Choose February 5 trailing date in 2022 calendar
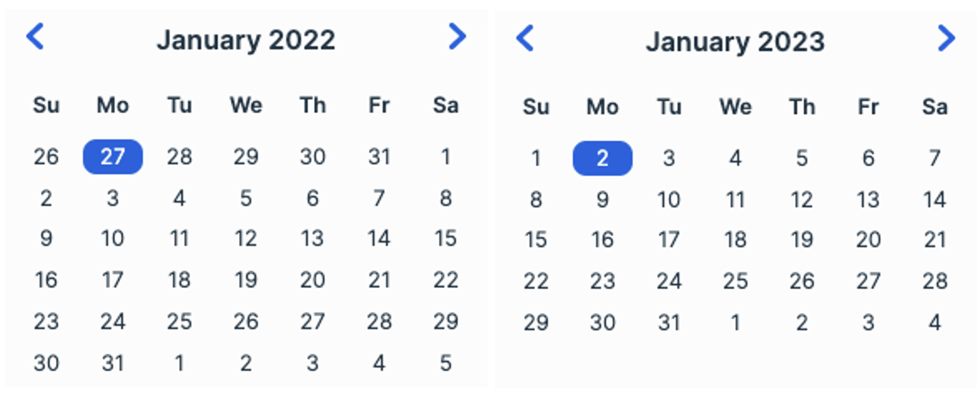The image size is (980, 395). (445, 363)
